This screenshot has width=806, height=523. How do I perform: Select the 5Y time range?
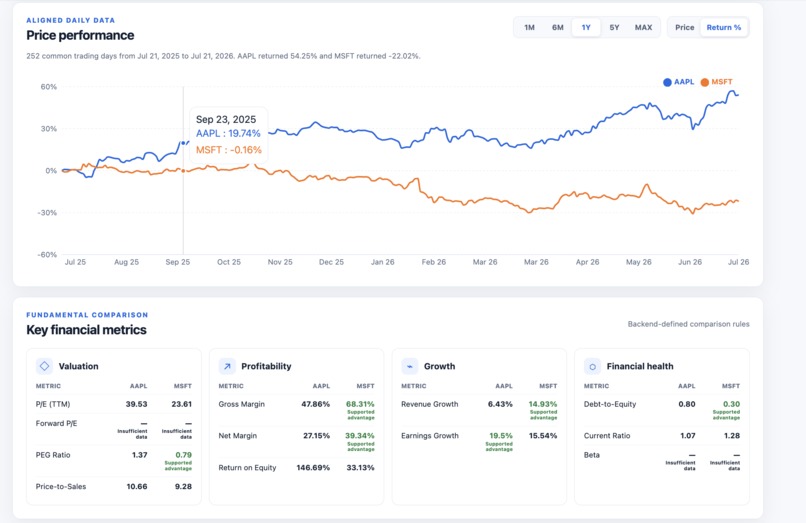point(614,27)
